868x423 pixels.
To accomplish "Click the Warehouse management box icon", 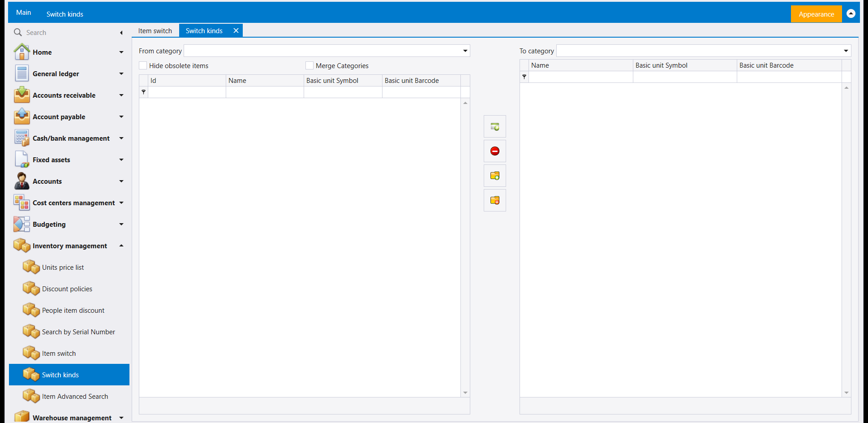I will click(x=21, y=417).
